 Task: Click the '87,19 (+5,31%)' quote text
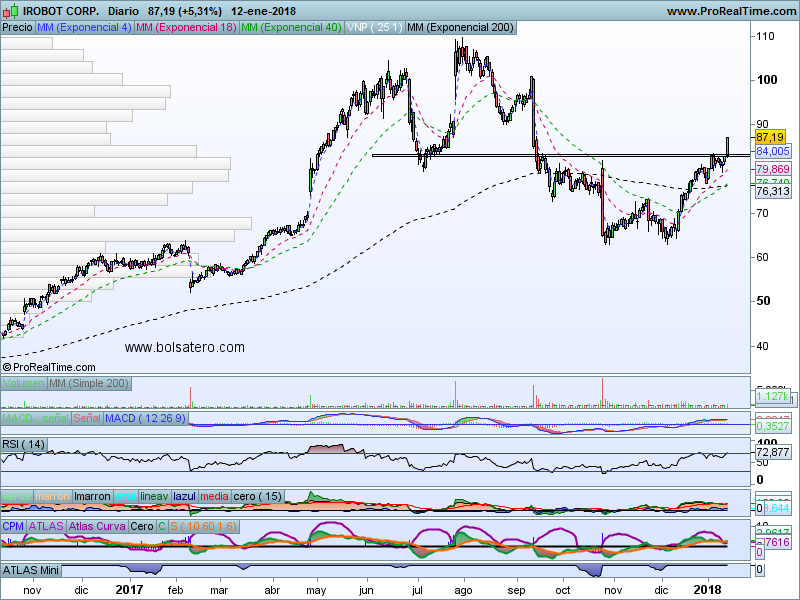[185, 11]
